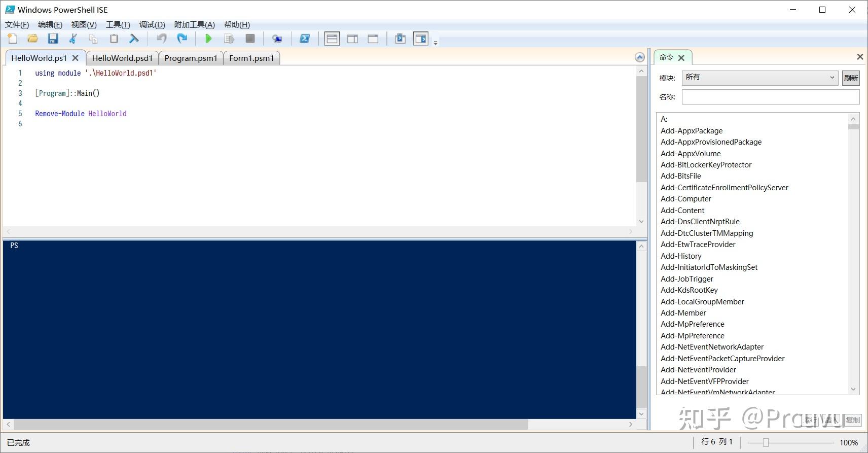This screenshot has height=453, width=868.
Task: Cut selection using the scissors icon
Action: 74,39
